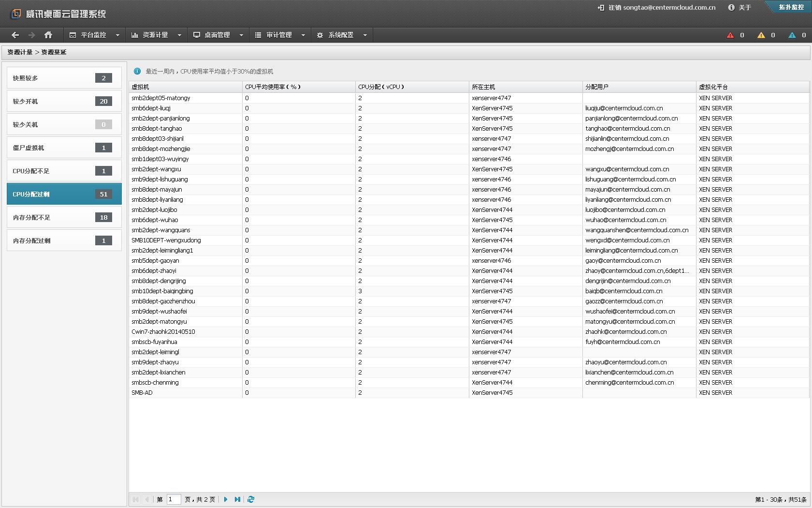The height and width of the screenshot is (508, 812).
Task: Open the 审计管理 menu
Action: pyautogui.click(x=279, y=35)
